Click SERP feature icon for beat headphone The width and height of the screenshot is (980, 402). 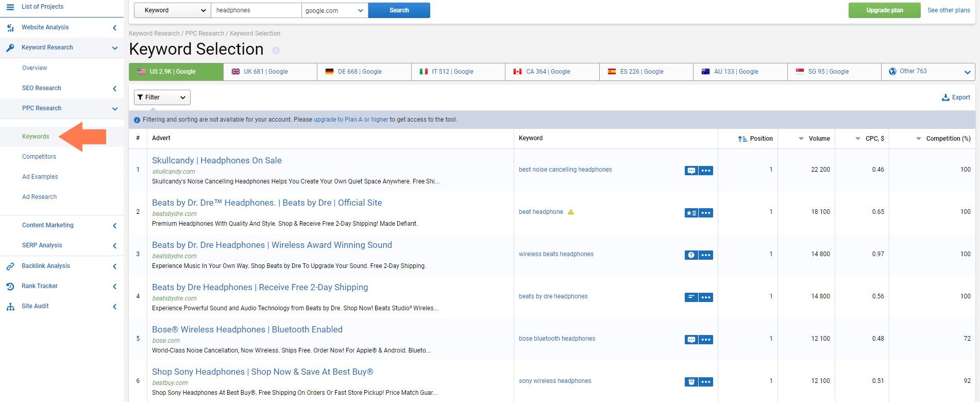691,213
